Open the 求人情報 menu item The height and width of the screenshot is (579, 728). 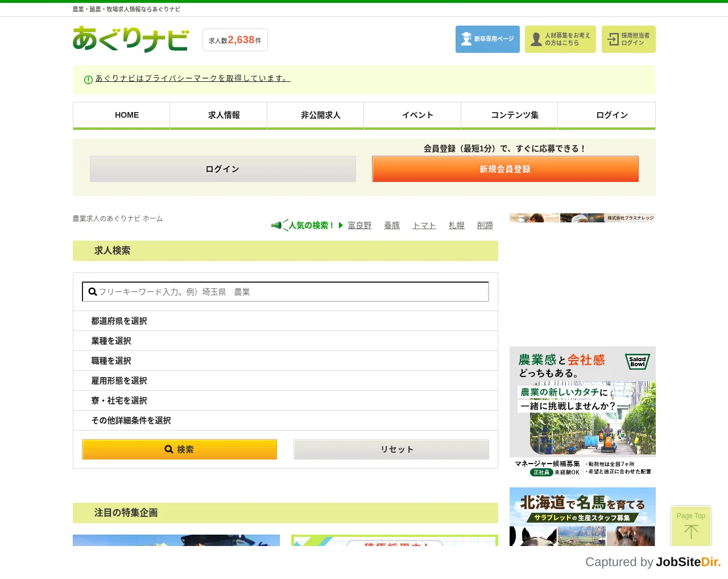[218, 115]
